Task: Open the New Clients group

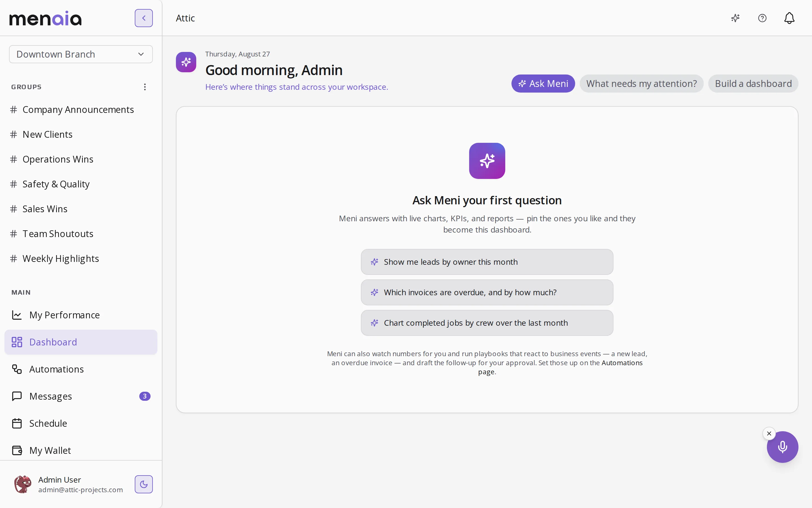Action: [x=81, y=134]
